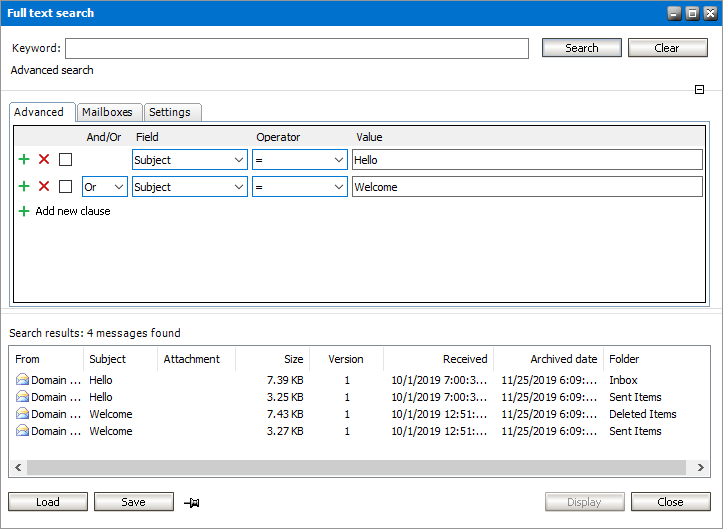Screen dimensions: 723x529
Task: Click the green plus beside Add new clause
Action: [24, 211]
